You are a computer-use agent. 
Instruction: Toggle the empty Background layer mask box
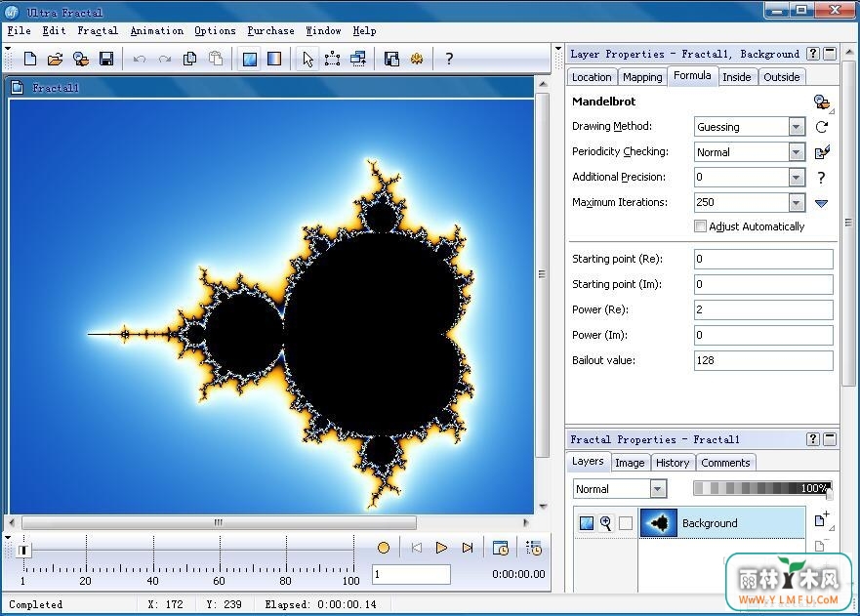(626, 523)
